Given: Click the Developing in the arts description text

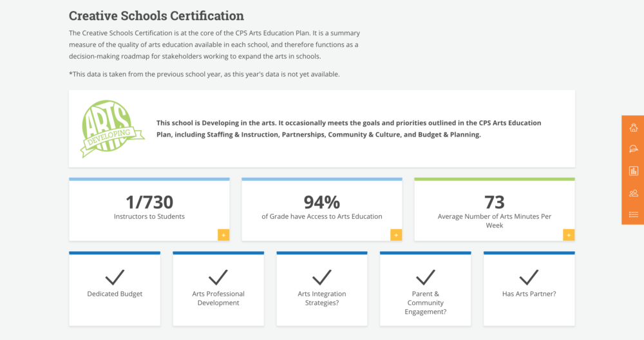Looking at the screenshot, I should tap(348, 129).
